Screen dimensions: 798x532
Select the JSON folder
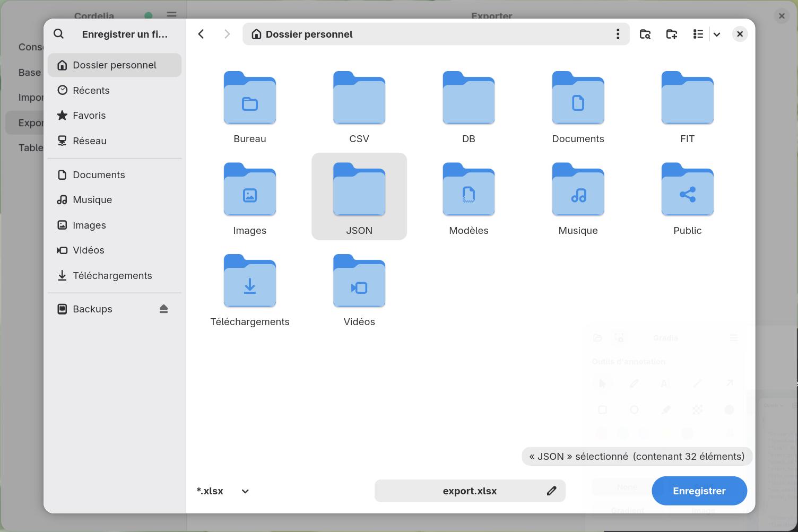[x=359, y=196]
